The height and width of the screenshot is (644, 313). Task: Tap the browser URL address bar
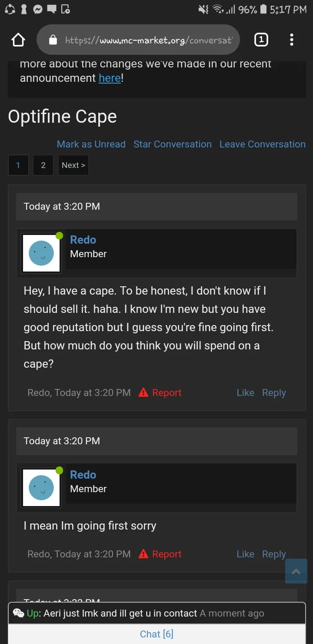coord(148,40)
